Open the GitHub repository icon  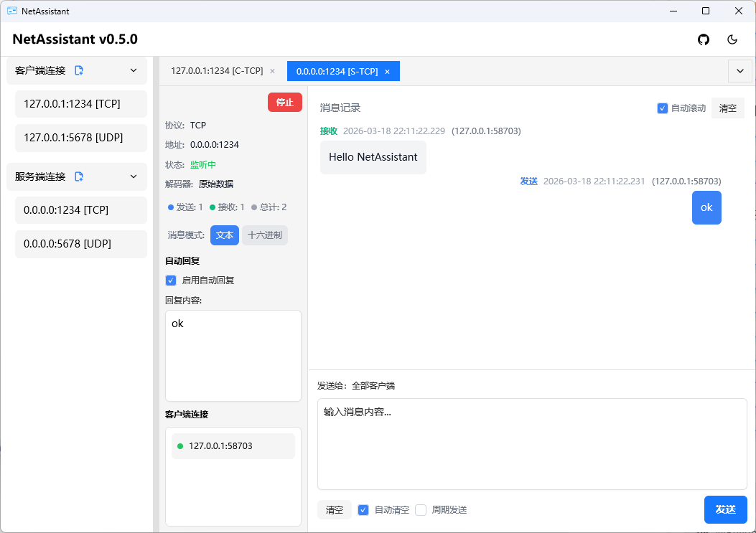point(704,39)
